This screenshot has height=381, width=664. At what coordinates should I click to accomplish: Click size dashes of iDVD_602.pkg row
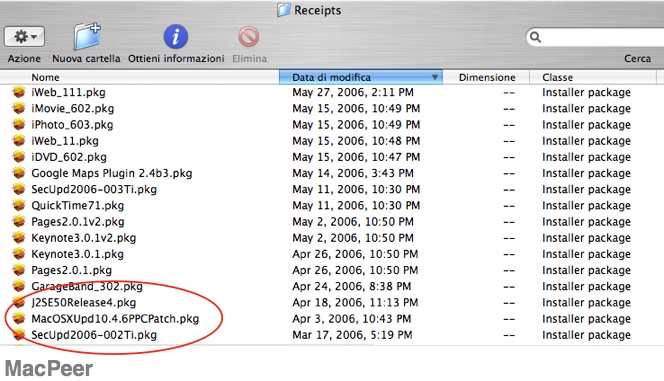(x=509, y=157)
